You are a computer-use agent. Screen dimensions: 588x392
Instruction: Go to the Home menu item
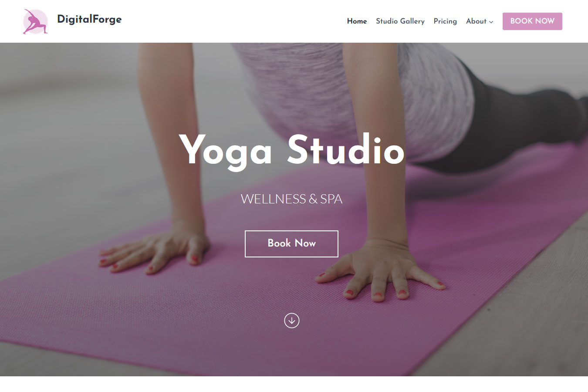pos(357,21)
